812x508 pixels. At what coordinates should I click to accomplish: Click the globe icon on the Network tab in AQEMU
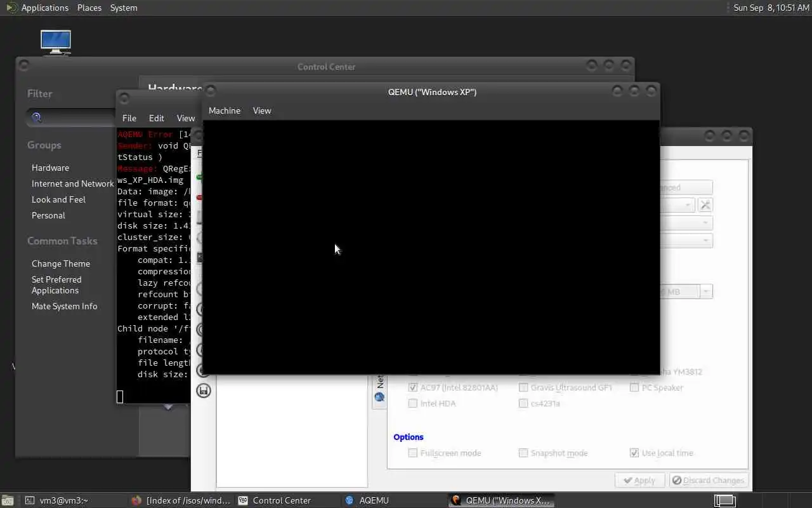coord(379,398)
